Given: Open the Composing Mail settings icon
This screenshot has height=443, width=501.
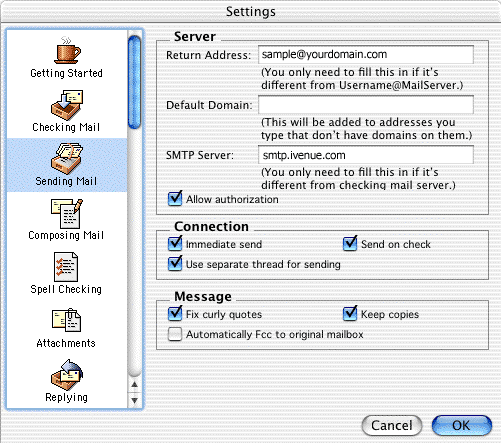Looking at the screenshot, I should click(x=67, y=213).
